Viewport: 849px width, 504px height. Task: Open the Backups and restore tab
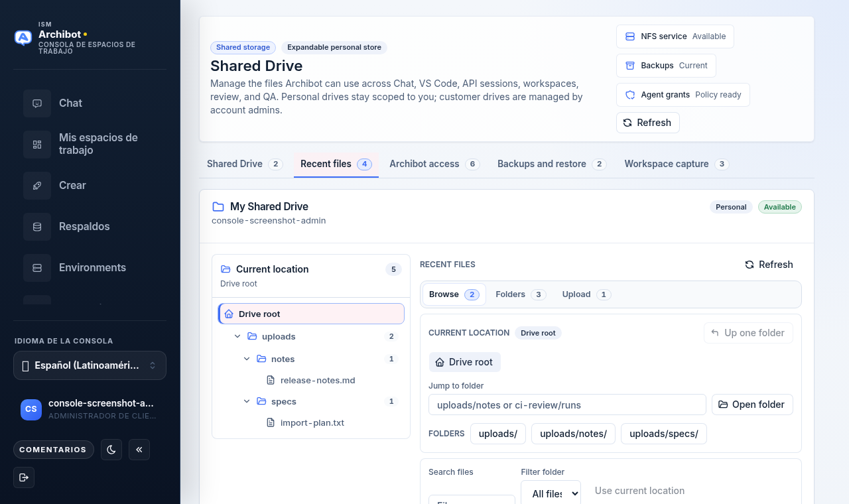point(552,164)
